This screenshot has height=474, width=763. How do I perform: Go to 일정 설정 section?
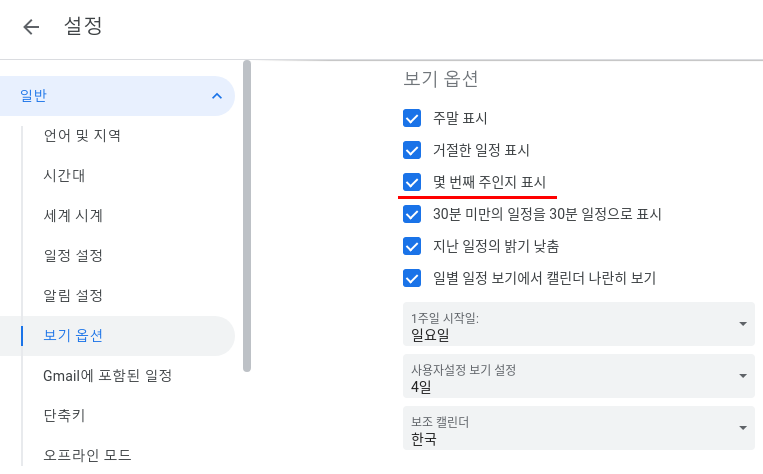(73, 255)
